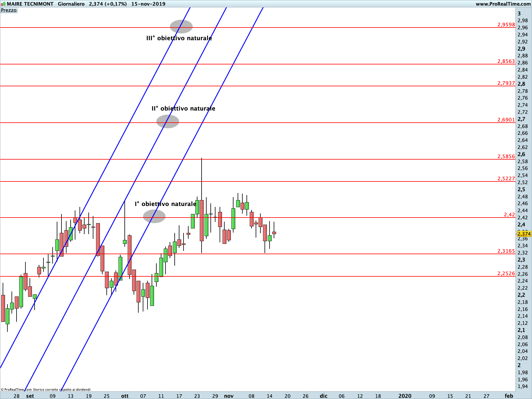The height and width of the screenshot is (399, 532).
Task: Click the set month label on time axis
Action: click(x=30, y=396)
